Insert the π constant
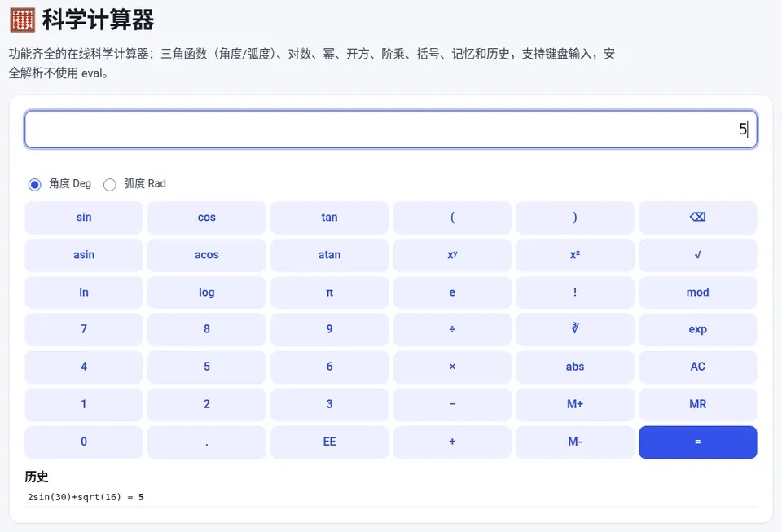The height and width of the screenshot is (532, 782). [329, 292]
